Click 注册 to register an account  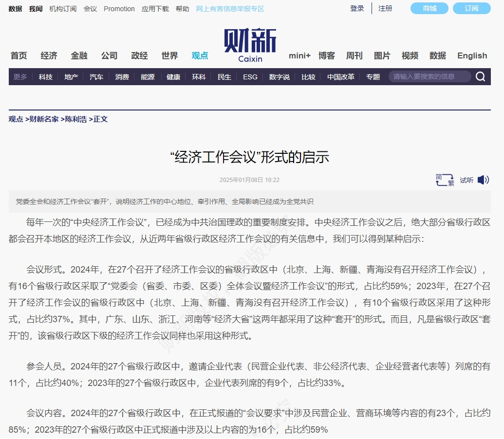point(385,8)
